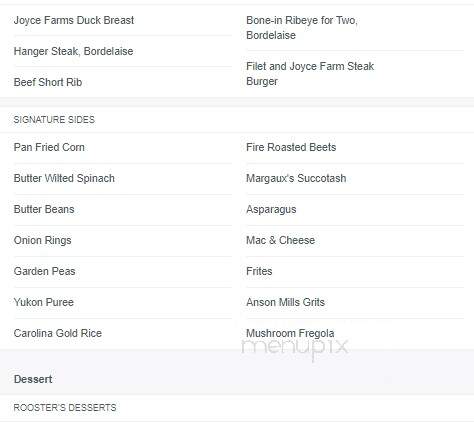
Task: Choose Mac & Cheese side
Action: tap(280, 240)
